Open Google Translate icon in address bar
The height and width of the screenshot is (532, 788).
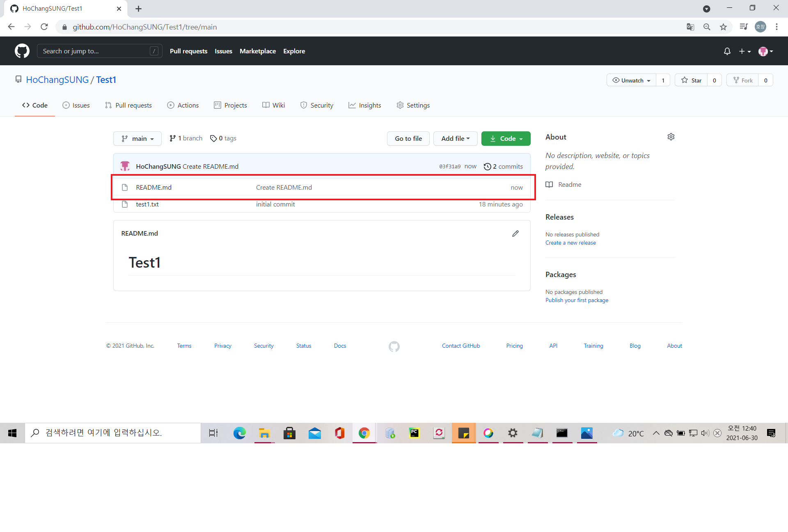[690, 27]
